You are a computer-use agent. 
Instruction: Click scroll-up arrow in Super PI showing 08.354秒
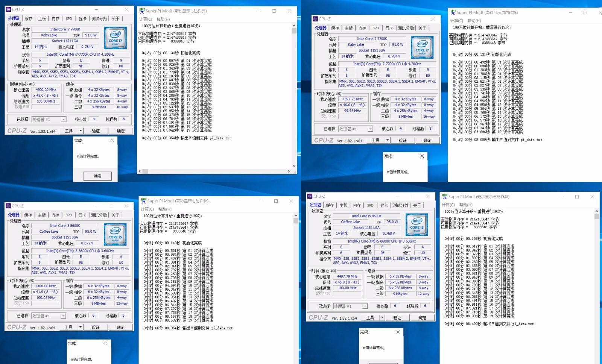pyautogui.click(x=294, y=26)
